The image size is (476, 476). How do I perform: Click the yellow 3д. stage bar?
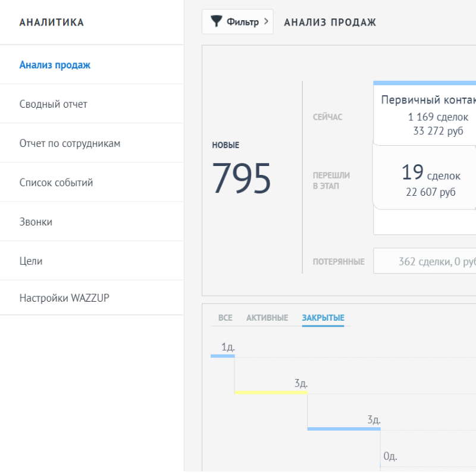coord(271,392)
